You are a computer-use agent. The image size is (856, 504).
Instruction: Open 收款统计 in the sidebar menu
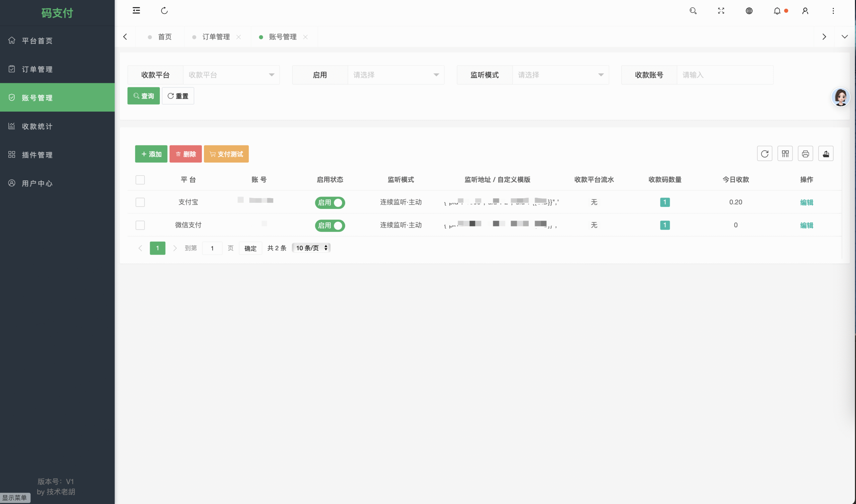[x=37, y=126]
